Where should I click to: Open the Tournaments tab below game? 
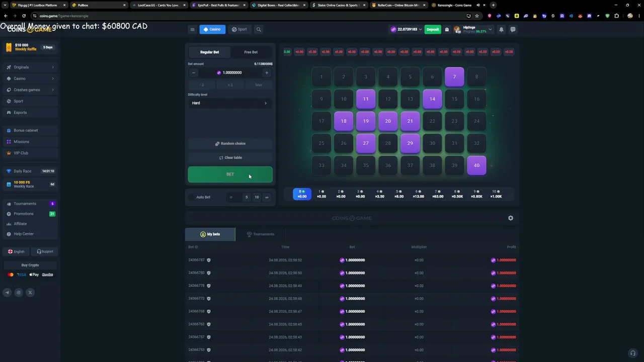tap(260, 234)
